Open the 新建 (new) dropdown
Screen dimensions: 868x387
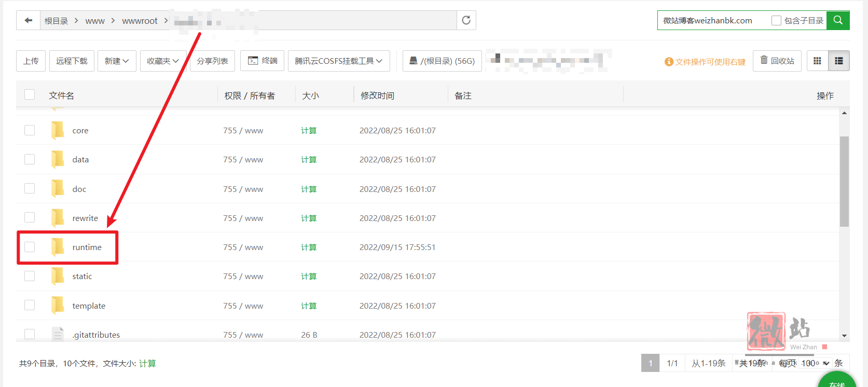pos(117,61)
